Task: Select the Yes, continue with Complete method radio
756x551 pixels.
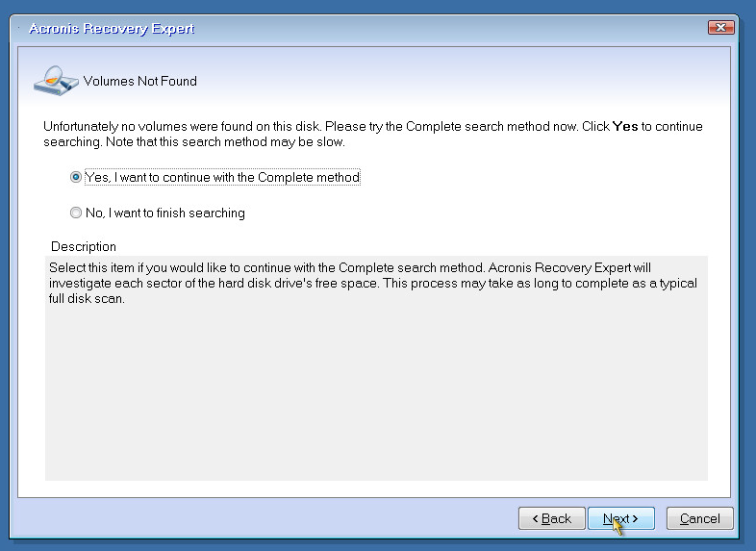Action: 76,178
